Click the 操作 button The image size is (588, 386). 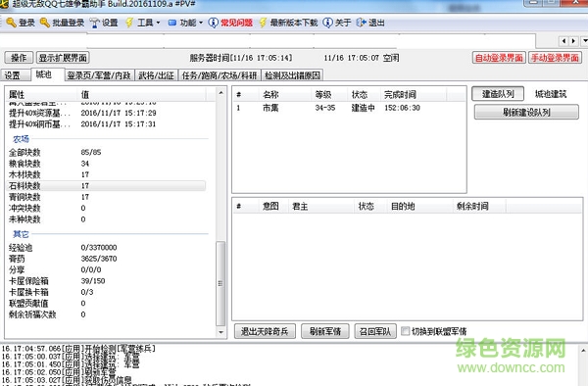coord(19,58)
